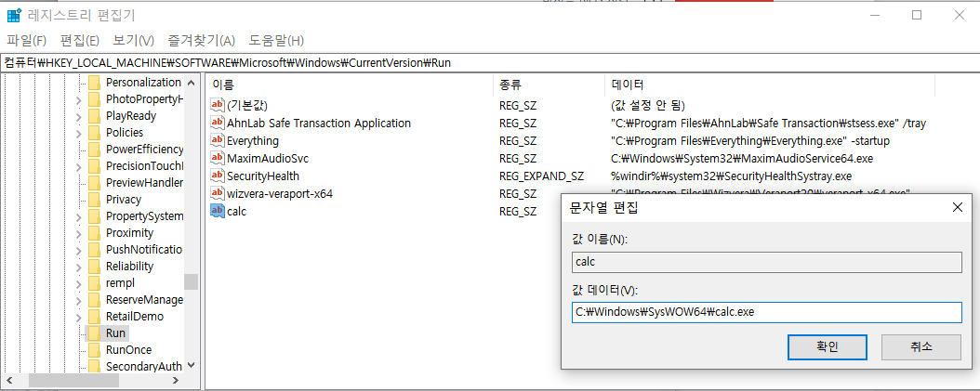
Task: Open the 즐겨찾기(A) menu
Action: [x=201, y=41]
